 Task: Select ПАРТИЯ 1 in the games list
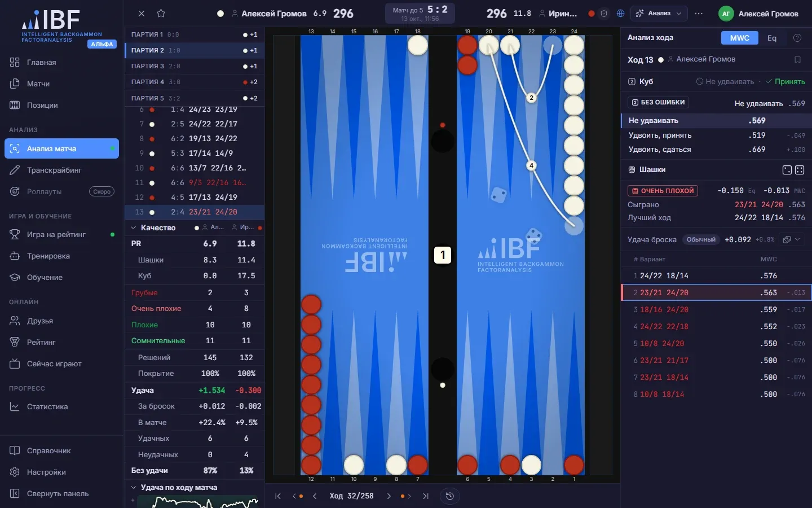pyautogui.click(x=194, y=34)
